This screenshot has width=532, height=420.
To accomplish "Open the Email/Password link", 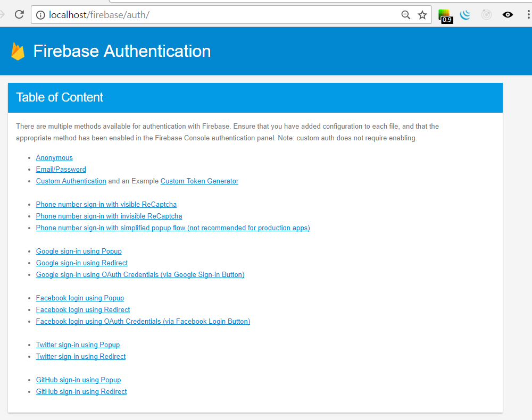I will pos(61,170).
